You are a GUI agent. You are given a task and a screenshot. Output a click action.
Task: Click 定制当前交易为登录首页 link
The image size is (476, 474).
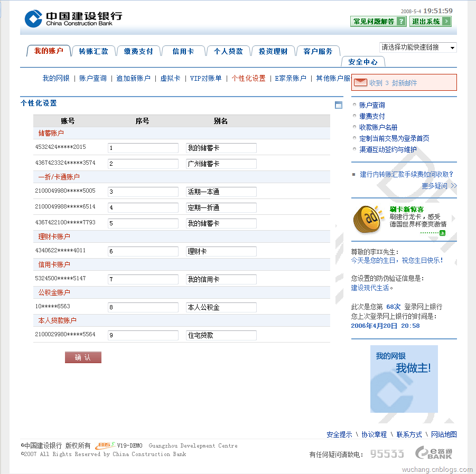click(x=394, y=139)
